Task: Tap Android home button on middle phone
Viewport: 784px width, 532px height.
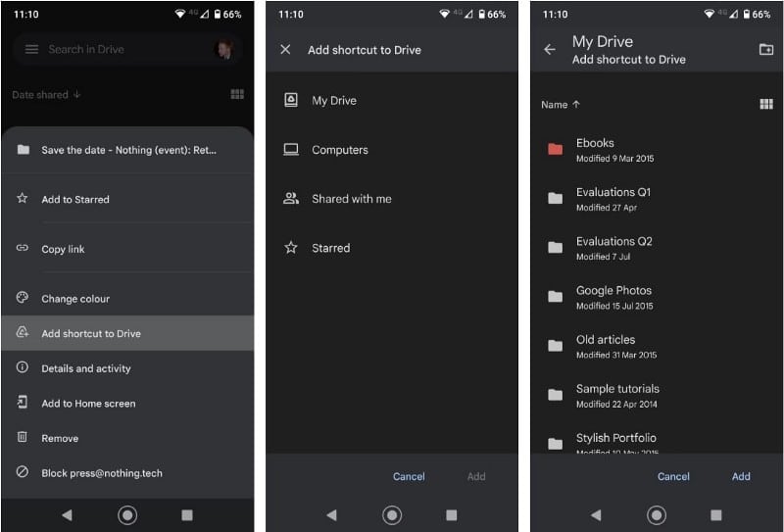Action: tap(392, 515)
